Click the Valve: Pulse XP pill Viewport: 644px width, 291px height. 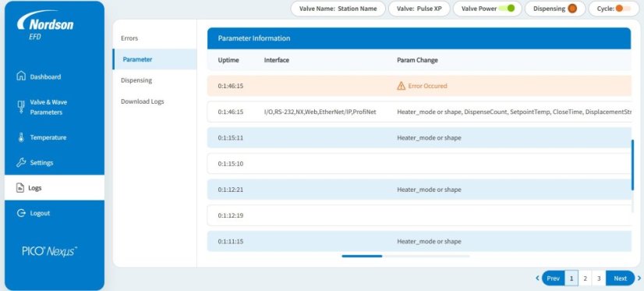point(419,9)
